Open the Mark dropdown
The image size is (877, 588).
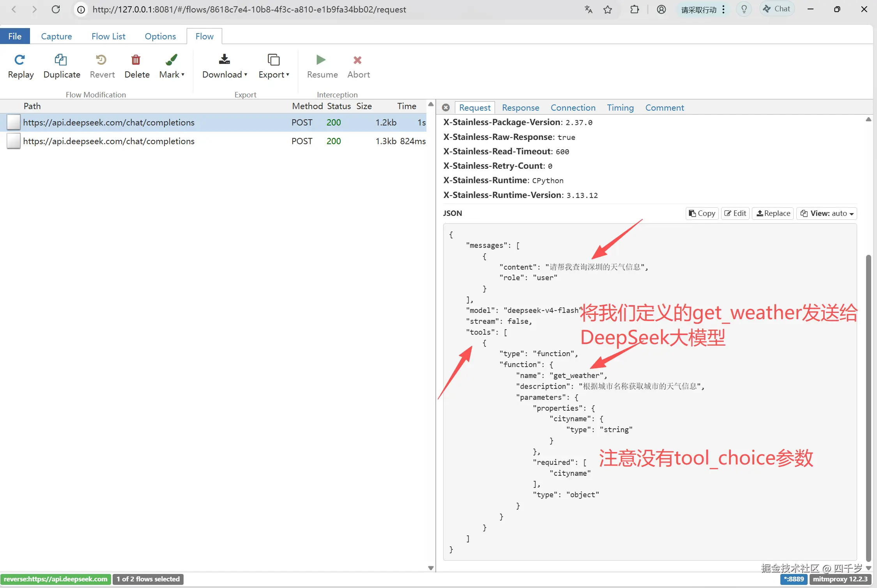(172, 66)
